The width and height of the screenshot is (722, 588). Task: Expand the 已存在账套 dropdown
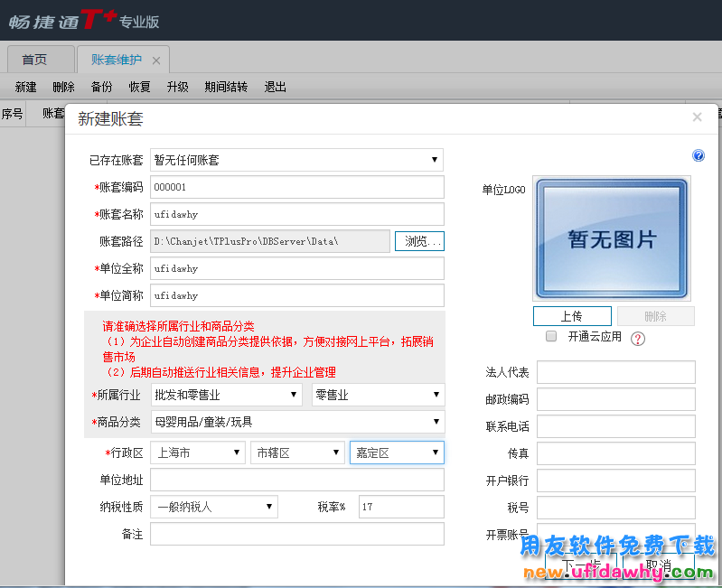(x=296, y=160)
